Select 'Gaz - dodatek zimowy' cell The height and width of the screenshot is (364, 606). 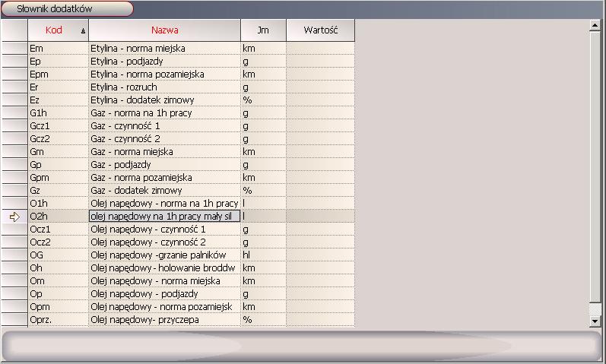165,191
